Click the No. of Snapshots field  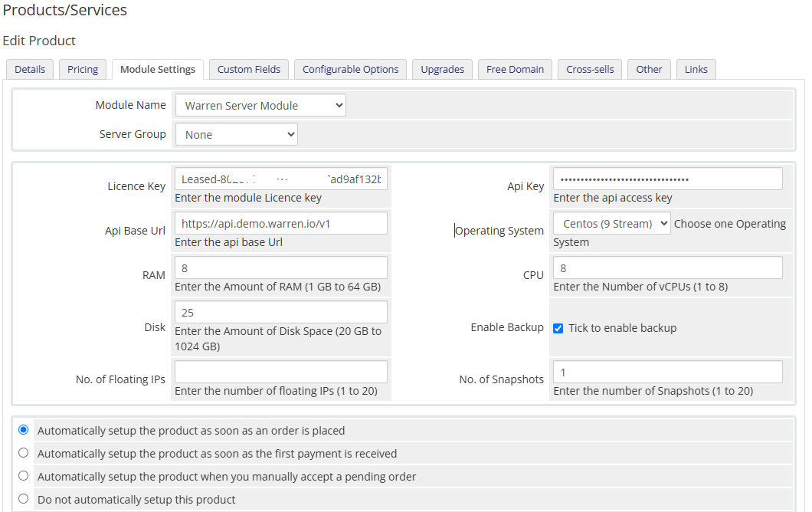[666, 373]
